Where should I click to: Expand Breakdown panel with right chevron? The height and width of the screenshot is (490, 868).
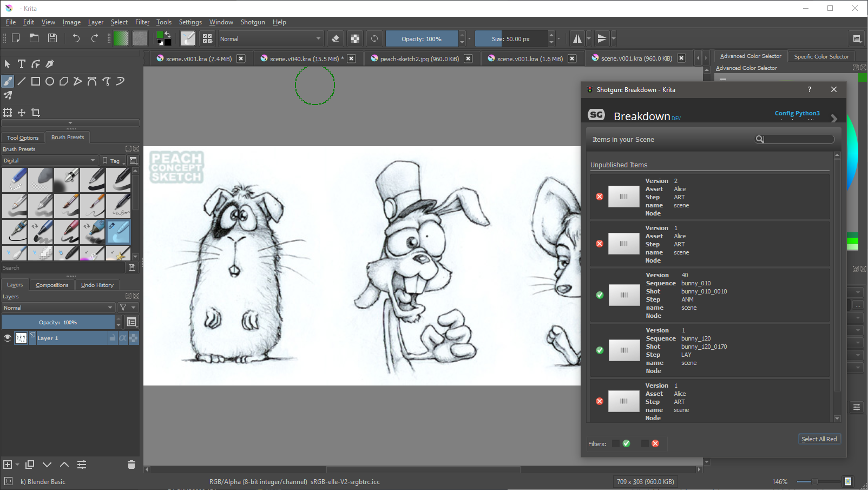(834, 119)
